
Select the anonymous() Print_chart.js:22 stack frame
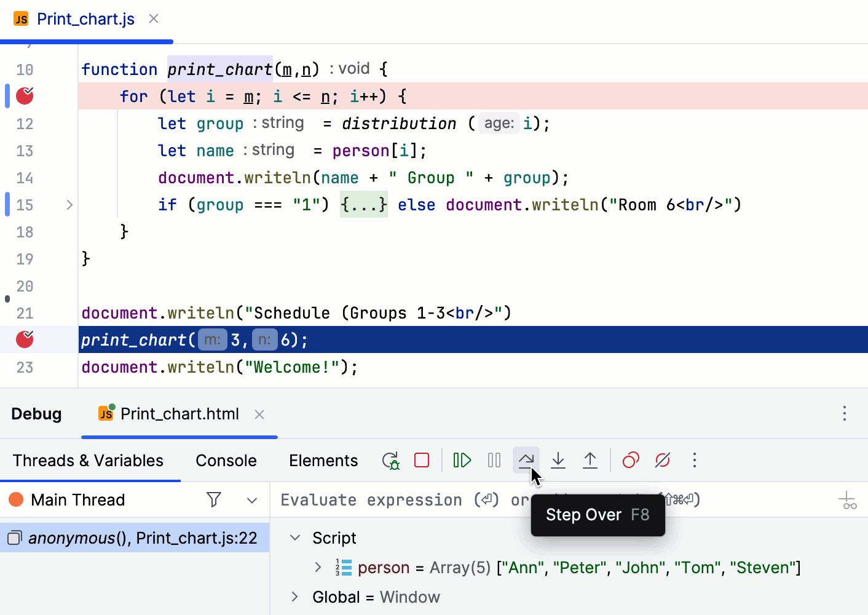(135, 538)
